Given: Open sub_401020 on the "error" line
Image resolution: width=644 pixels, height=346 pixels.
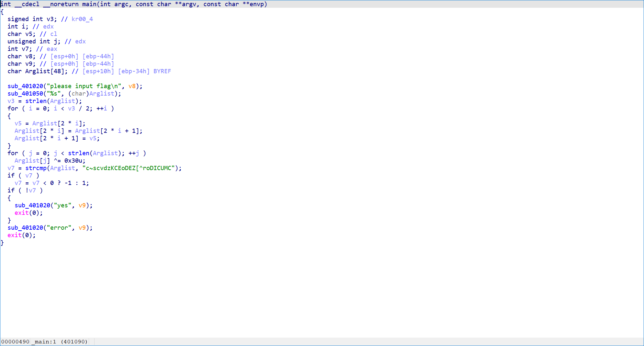Looking at the screenshot, I should pyautogui.click(x=25, y=228).
